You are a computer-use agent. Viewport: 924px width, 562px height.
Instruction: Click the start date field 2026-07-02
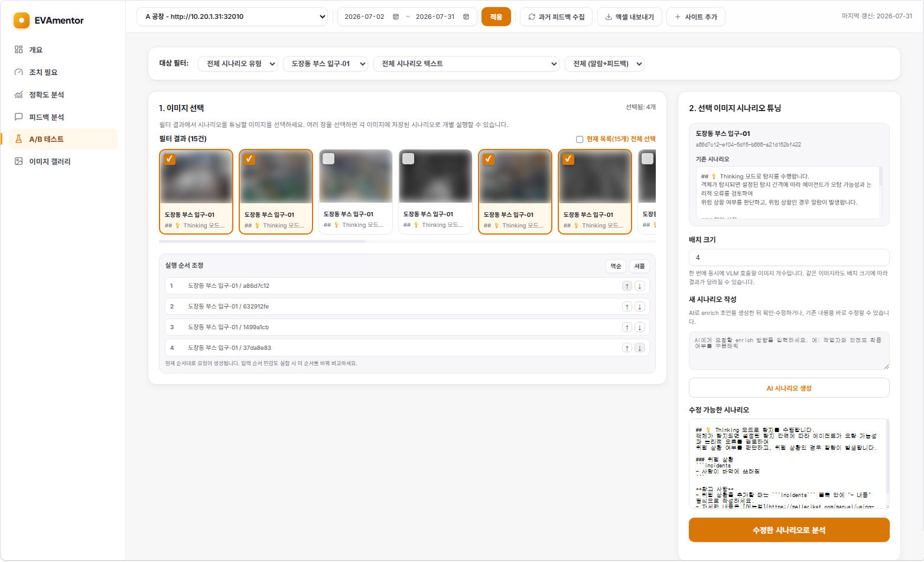[x=365, y=17]
